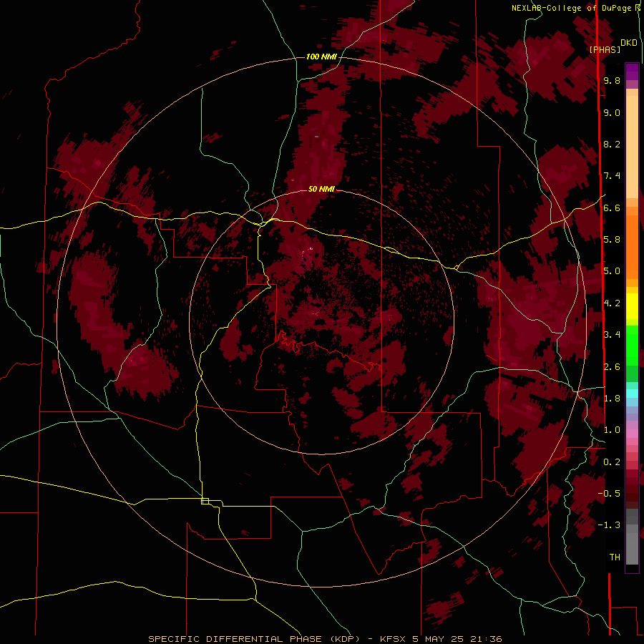Click the DKD product label

629,42
